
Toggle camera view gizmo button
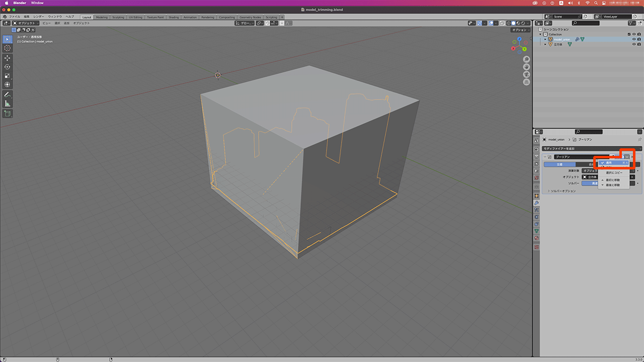pos(526,74)
